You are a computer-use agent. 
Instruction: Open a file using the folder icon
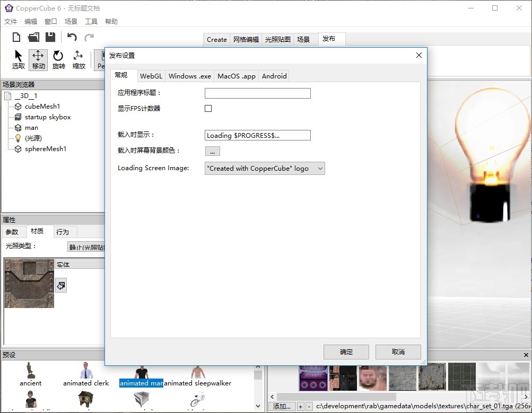33,36
